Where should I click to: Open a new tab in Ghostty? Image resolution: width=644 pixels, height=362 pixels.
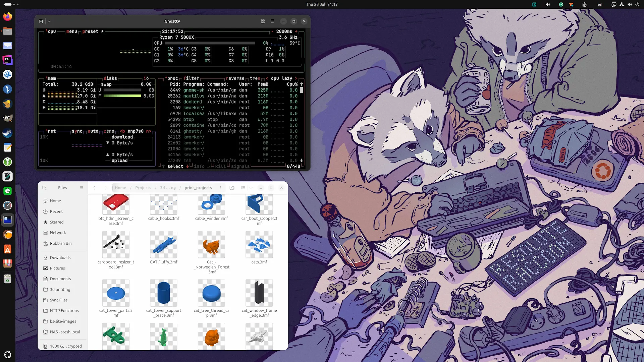tap(41, 21)
